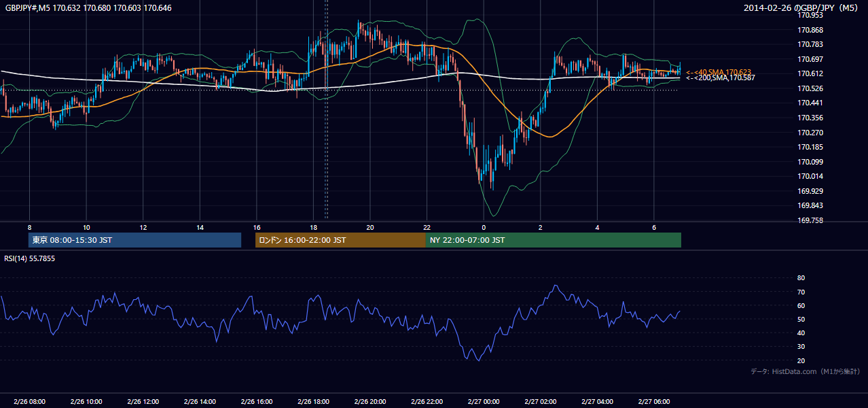Viewport: 868px width, 408px height.
Task: Click hour label 22 under the price chart
Action: [427, 227]
